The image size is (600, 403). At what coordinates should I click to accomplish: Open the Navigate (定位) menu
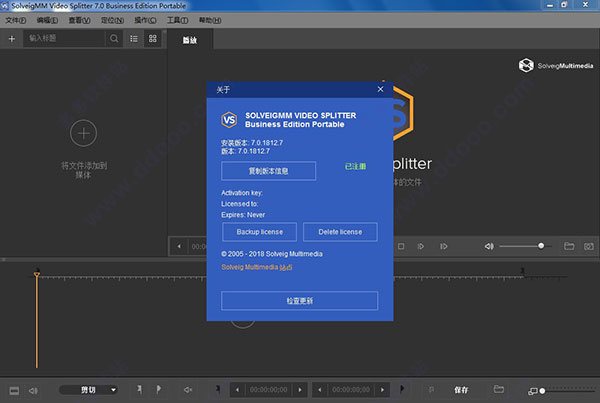pyautogui.click(x=112, y=20)
